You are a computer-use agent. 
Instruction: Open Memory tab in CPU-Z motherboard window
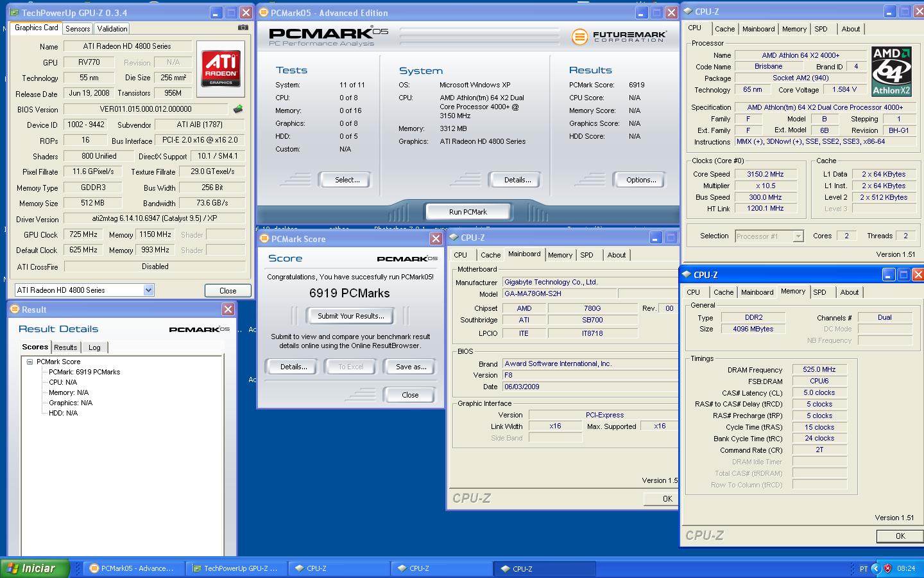click(560, 255)
